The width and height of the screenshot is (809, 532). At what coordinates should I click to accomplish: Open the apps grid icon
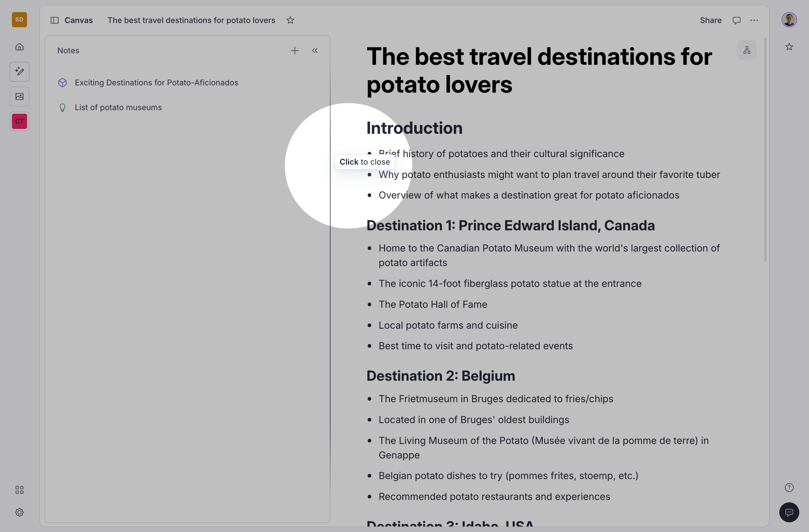[19, 489]
